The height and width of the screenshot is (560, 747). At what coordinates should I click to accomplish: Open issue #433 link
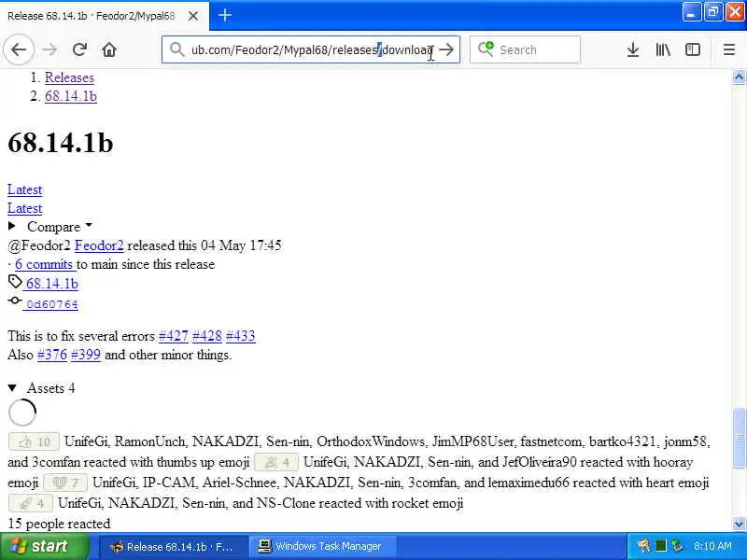pyautogui.click(x=240, y=336)
